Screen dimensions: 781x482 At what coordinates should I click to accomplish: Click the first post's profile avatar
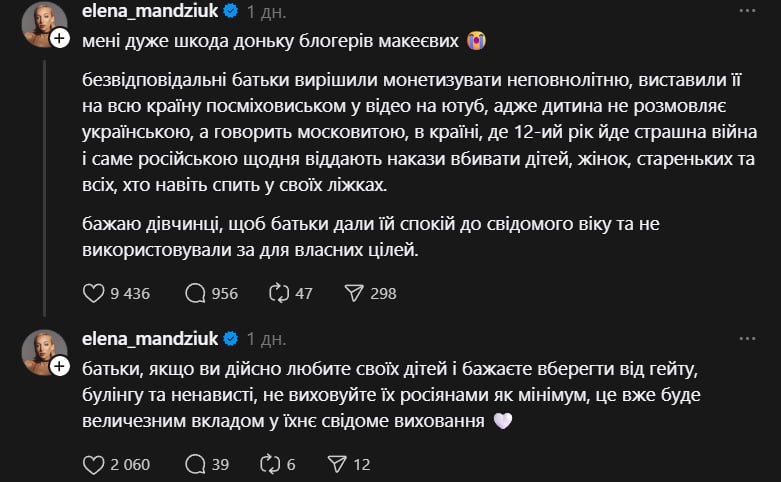click(42, 22)
